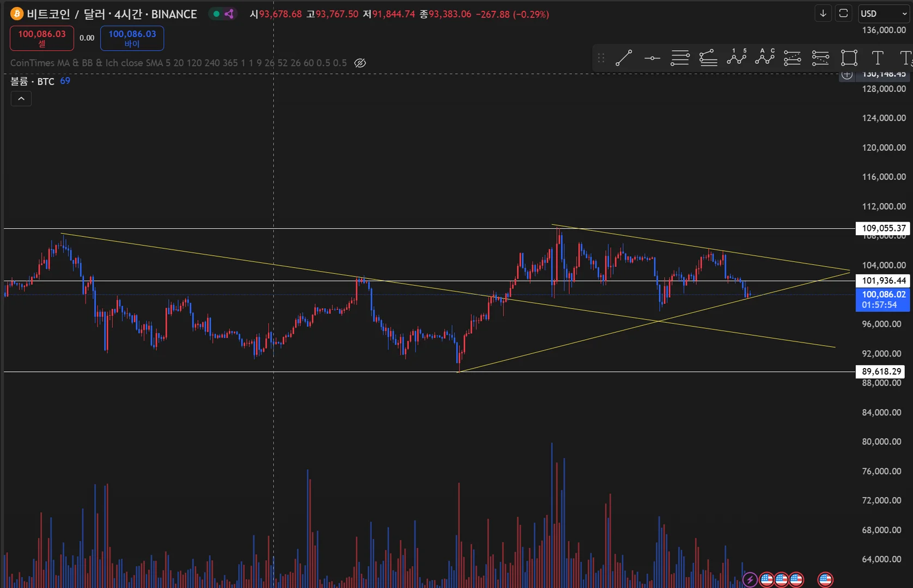Click the 136,000.00 price axis label
913x588 pixels.
(884, 30)
